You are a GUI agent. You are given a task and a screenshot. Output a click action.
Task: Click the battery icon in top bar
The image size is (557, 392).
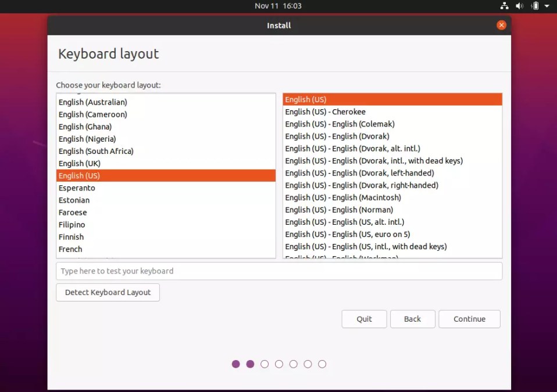(534, 6)
